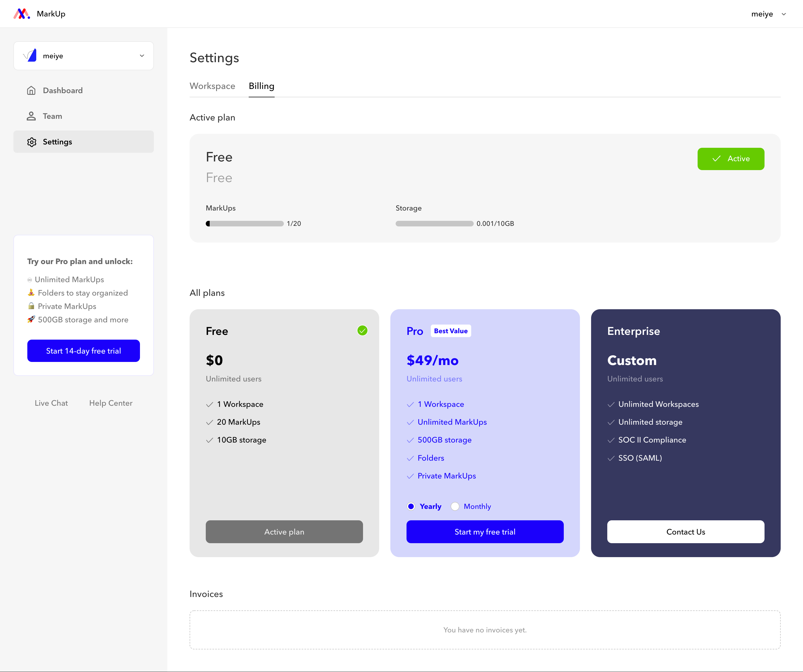Click the MarkUp logo icon
The width and height of the screenshot is (803, 672).
[22, 14]
